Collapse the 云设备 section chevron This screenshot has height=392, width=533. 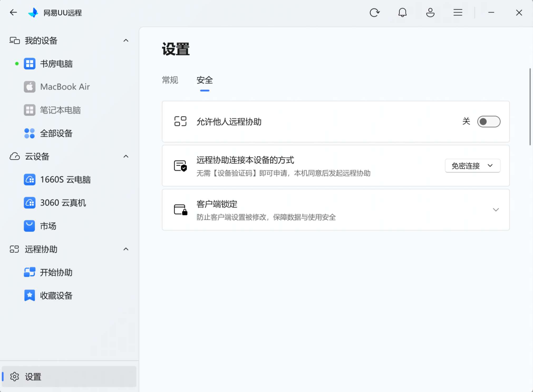click(126, 156)
